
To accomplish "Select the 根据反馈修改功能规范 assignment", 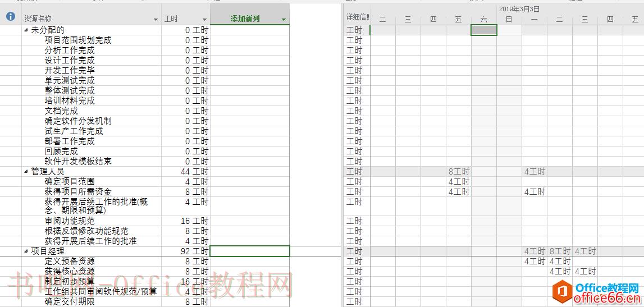I will click(86, 231).
